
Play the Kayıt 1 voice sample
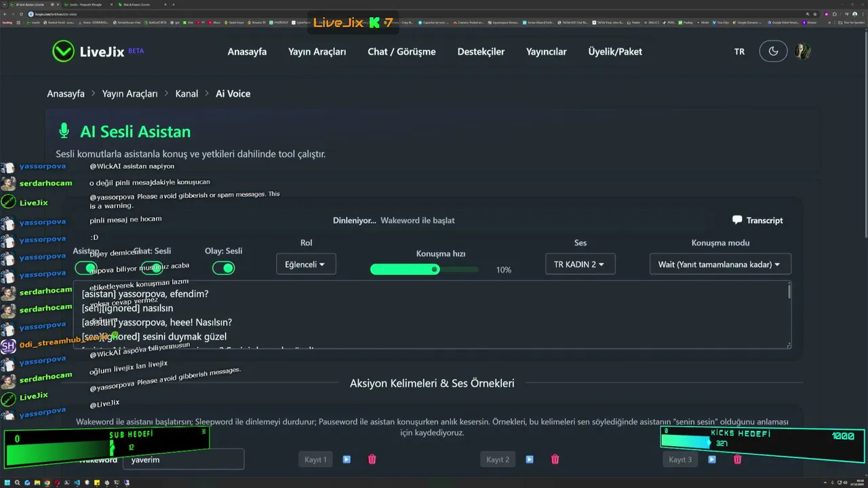tap(347, 460)
